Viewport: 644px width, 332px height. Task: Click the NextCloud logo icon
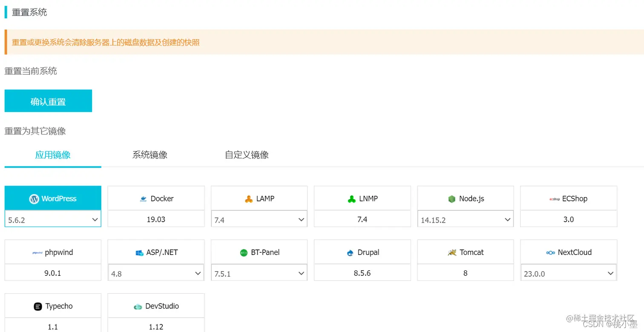[550, 253]
